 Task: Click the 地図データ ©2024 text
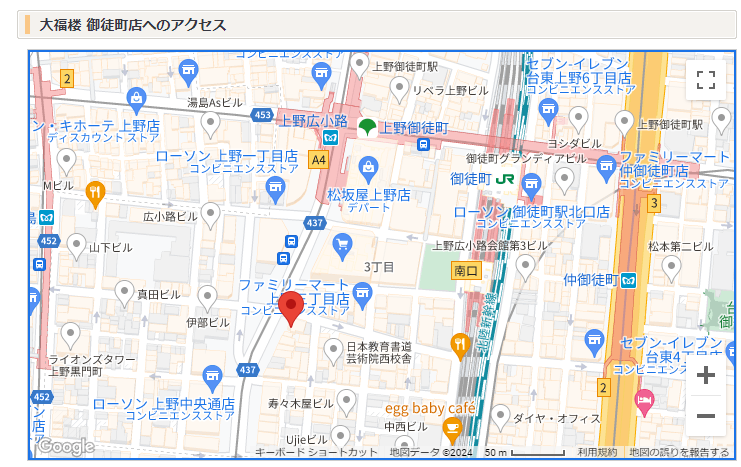click(x=431, y=452)
